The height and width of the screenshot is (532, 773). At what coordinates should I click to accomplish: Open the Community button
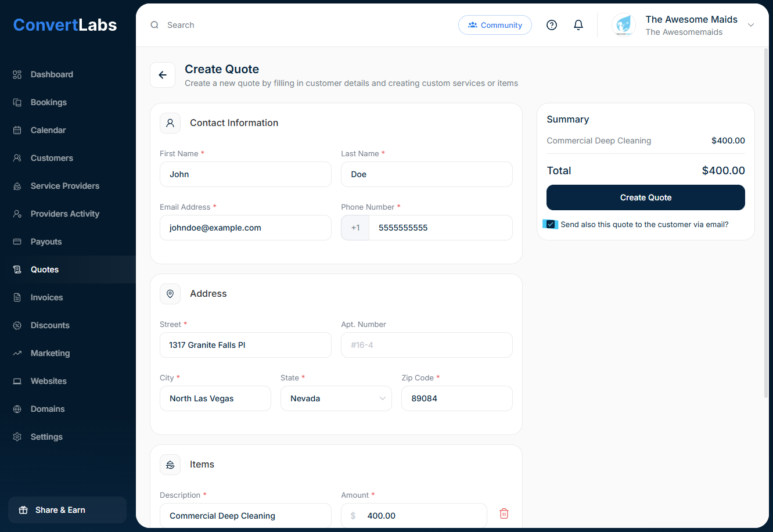[495, 25]
